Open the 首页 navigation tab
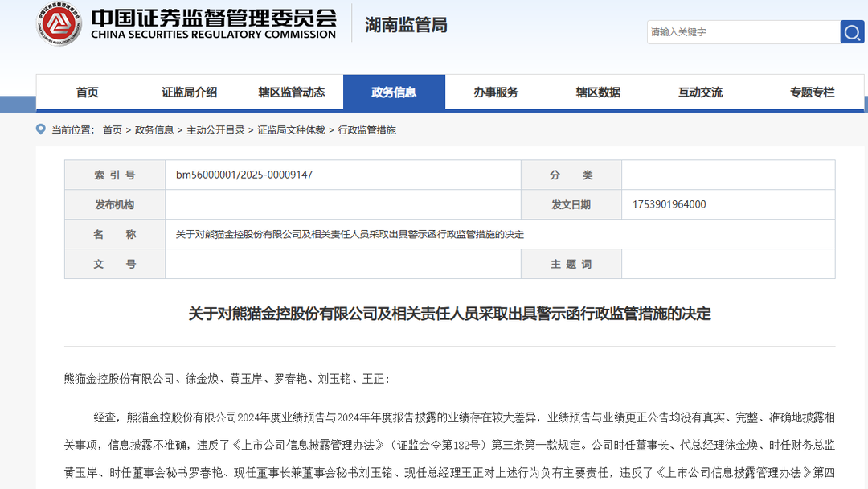 (87, 92)
